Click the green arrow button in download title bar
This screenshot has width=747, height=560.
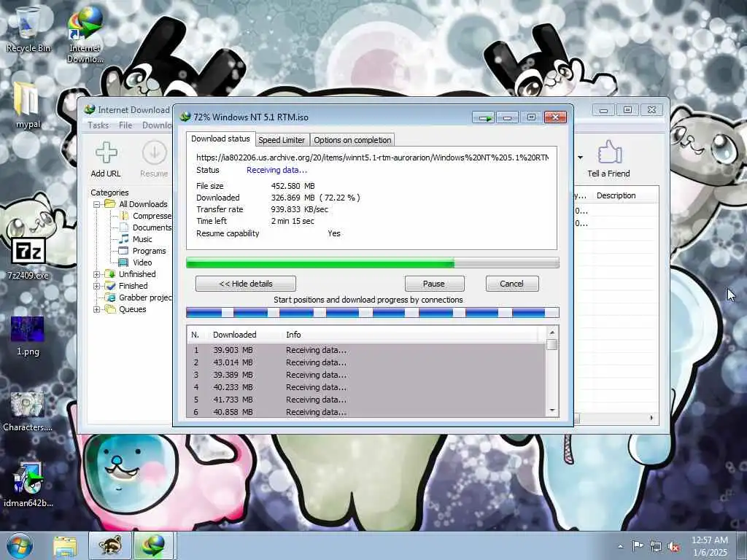484,117
